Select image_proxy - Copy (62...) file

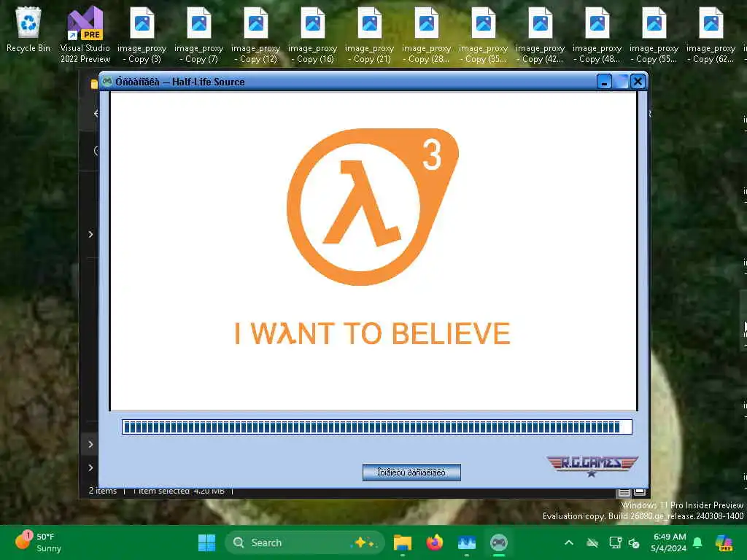coord(711,35)
